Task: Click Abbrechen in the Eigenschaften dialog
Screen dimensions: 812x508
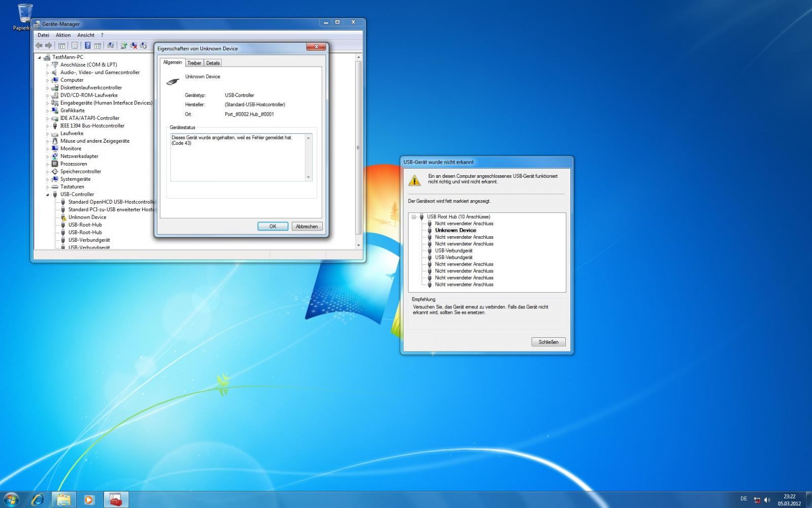Action: point(307,226)
